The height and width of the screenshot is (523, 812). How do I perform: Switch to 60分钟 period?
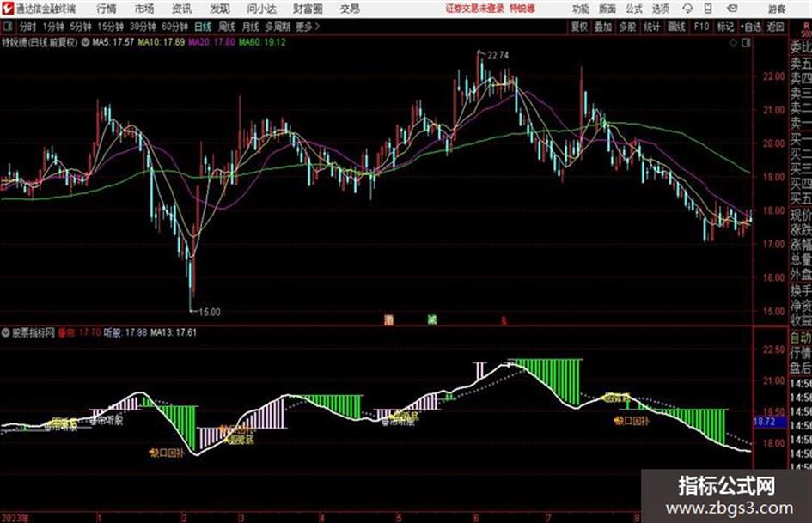[174, 27]
